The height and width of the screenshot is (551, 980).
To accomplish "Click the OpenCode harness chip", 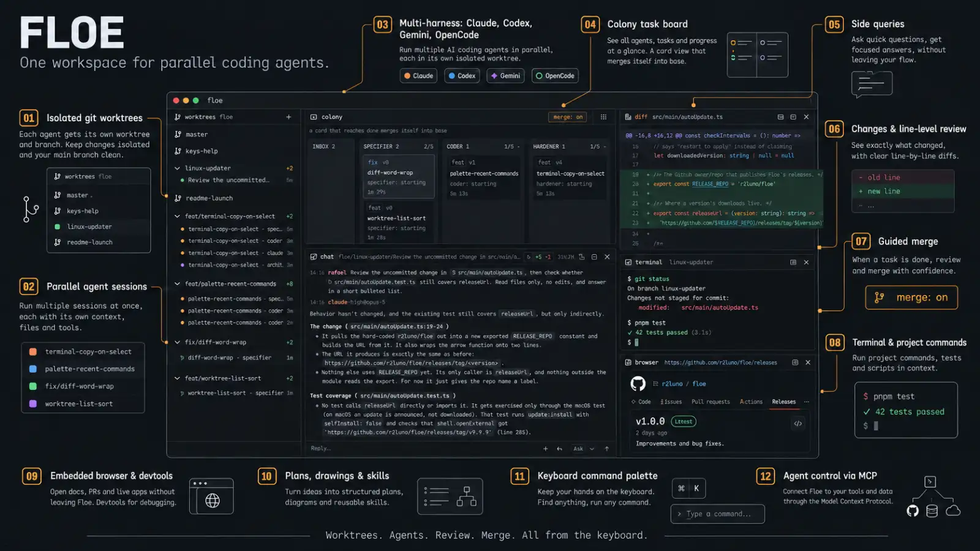I will click(555, 76).
